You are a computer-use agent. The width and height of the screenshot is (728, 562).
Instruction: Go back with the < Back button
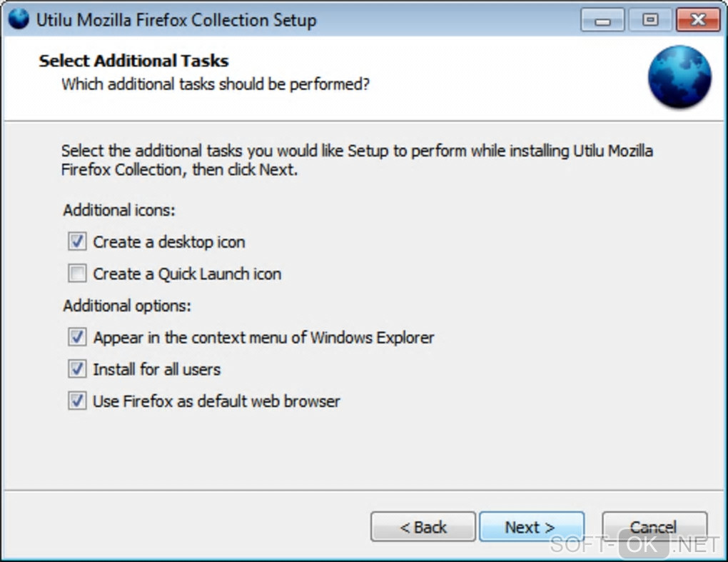pyautogui.click(x=423, y=527)
